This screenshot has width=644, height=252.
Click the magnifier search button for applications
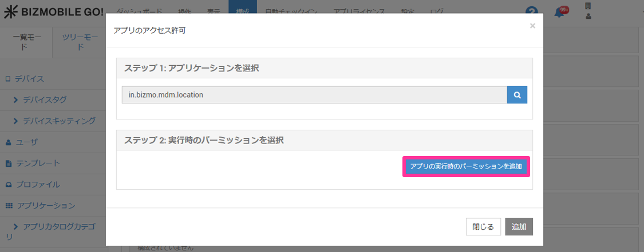(x=517, y=95)
